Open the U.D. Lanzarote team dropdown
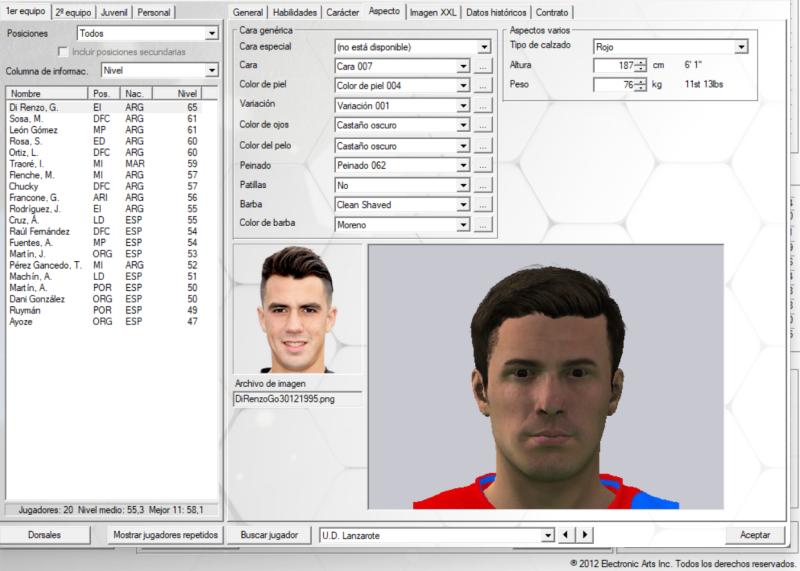The width and height of the screenshot is (800, 571). pyautogui.click(x=547, y=535)
